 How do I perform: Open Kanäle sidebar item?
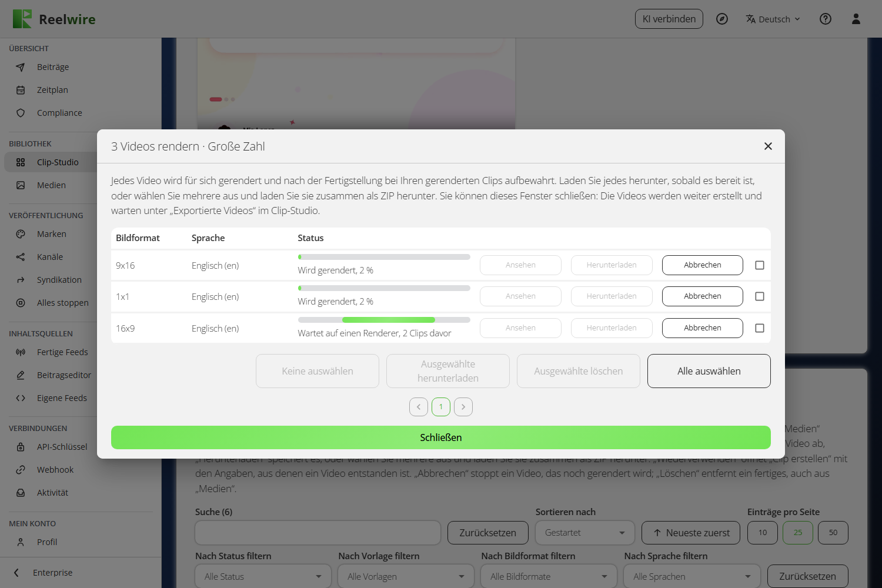coord(50,257)
